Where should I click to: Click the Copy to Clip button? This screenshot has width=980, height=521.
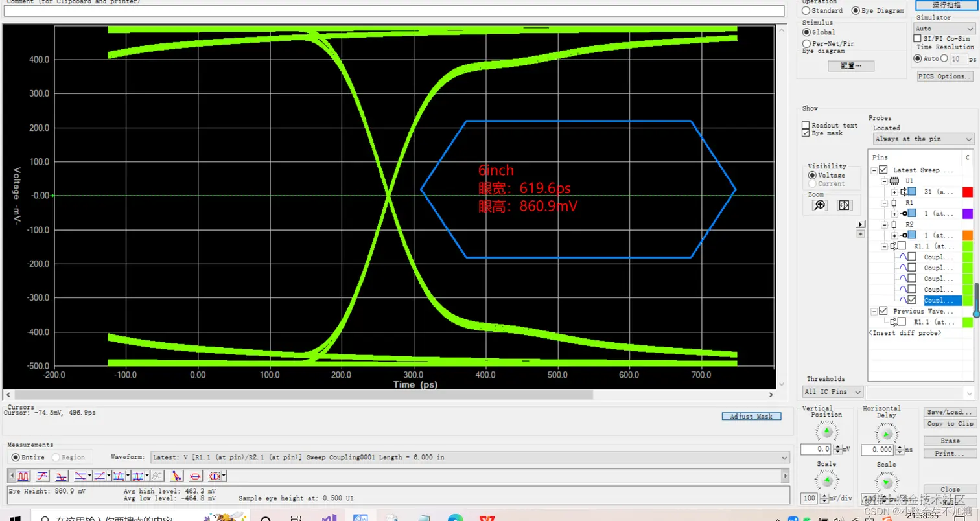(950, 424)
